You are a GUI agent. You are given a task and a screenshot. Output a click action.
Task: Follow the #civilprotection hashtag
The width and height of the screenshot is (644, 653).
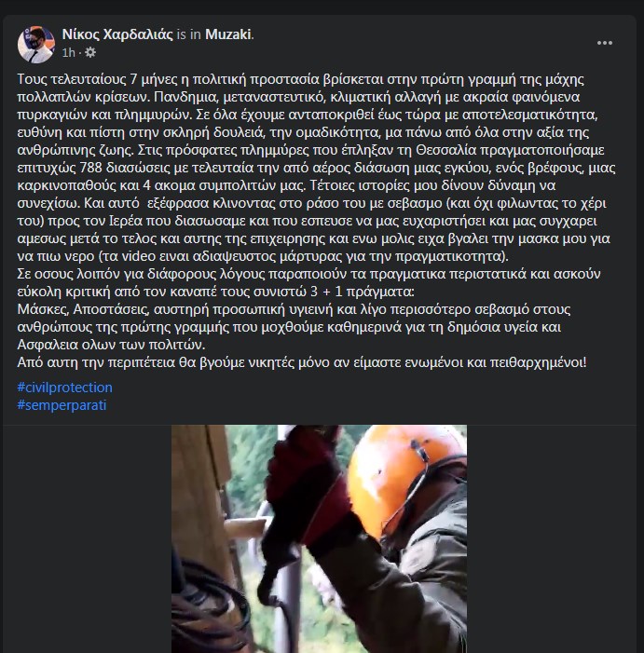pos(64,388)
